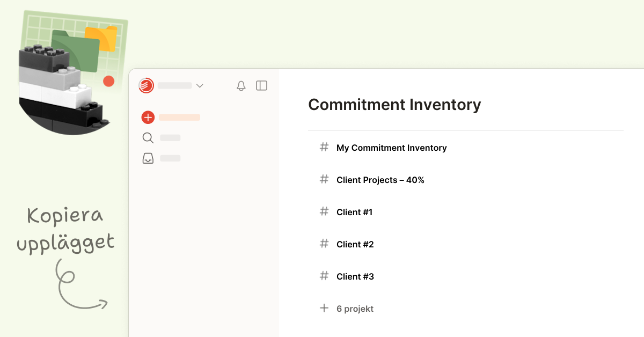The width and height of the screenshot is (644, 337).
Task: Click the Commitment Inventory heading
Action: pyautogui.click(x=394, y=104)
